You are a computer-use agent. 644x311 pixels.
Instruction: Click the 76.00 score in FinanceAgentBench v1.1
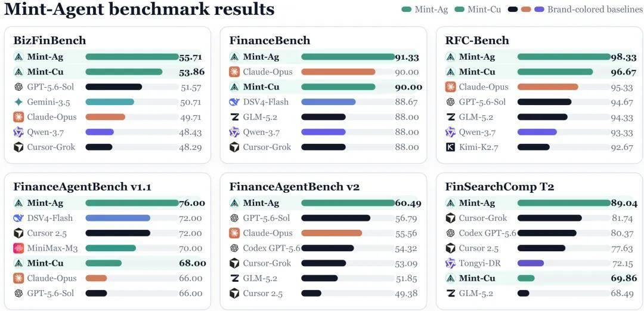(x=192, y=203)
